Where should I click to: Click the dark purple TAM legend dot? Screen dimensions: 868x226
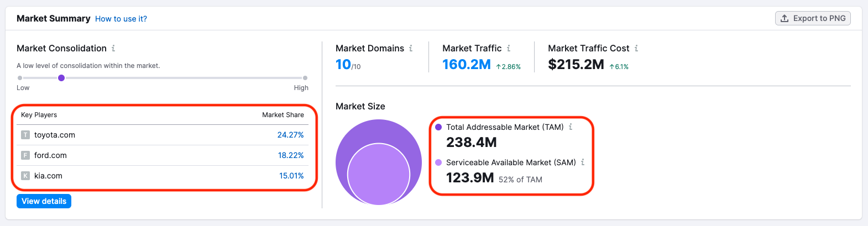point(438,127)
